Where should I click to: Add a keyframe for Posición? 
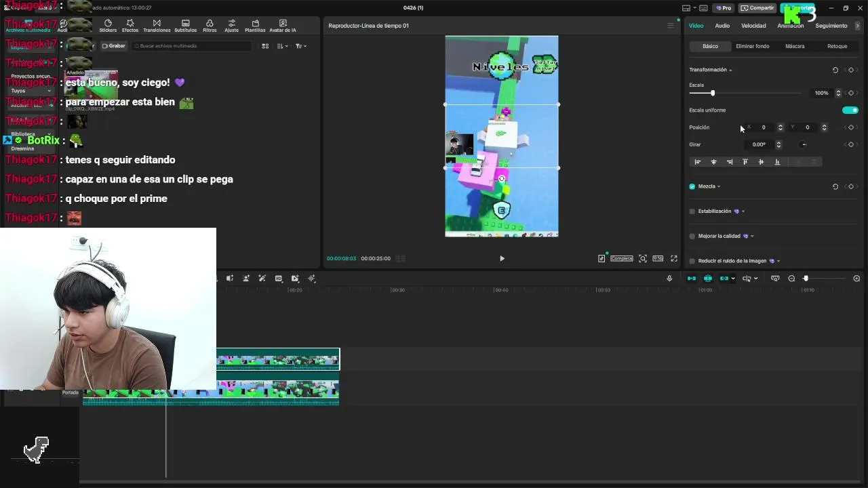click(x=851, y=127)
